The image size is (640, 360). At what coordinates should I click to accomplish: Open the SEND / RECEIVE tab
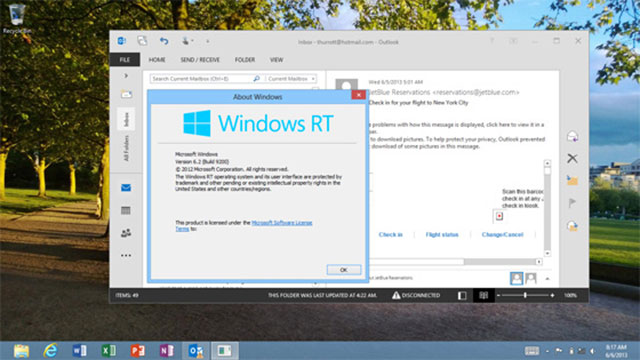pyautogui.click(x=200, y=60)
